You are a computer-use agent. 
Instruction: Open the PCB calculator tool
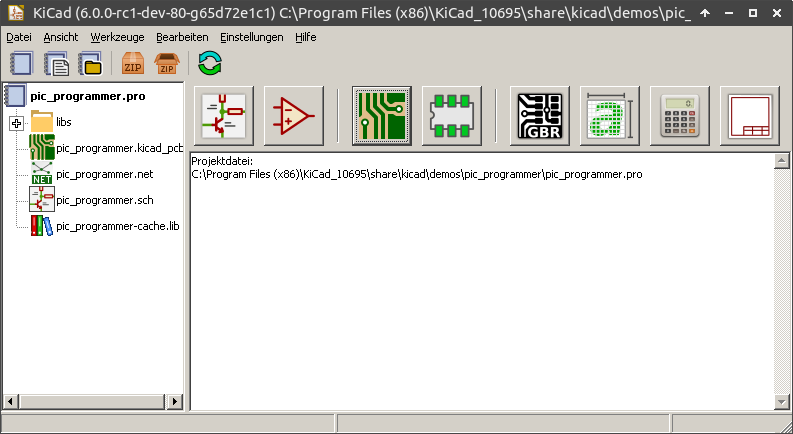coord(680,116)
